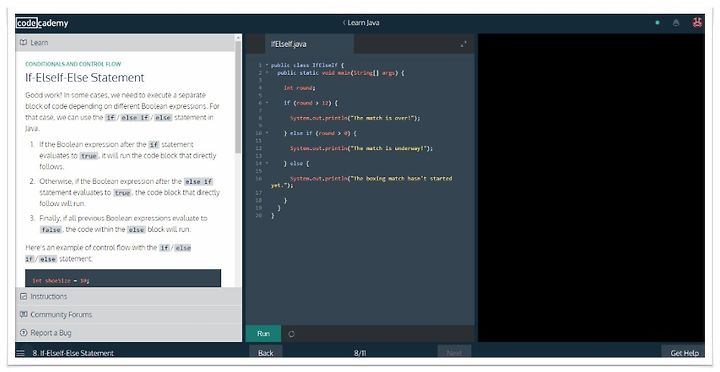Run the code with the Run button
The height and width of the screenshot is (372, 720).
(x=264, y=333)
